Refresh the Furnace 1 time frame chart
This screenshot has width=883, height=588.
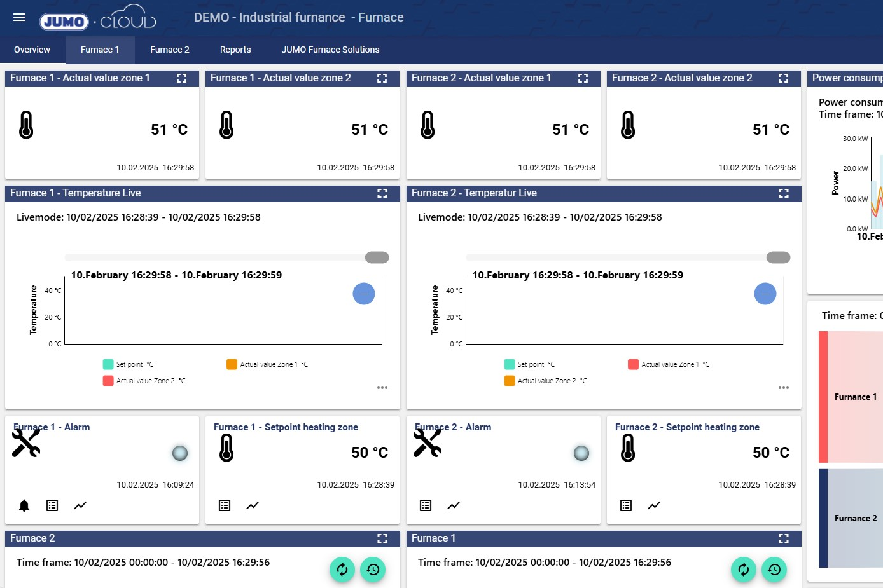click(743, 570)
